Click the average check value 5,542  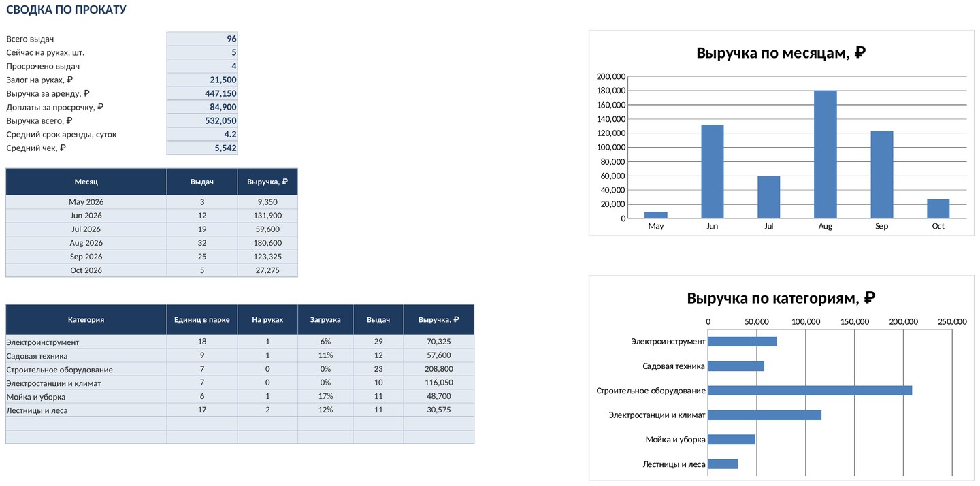[202, 148]
